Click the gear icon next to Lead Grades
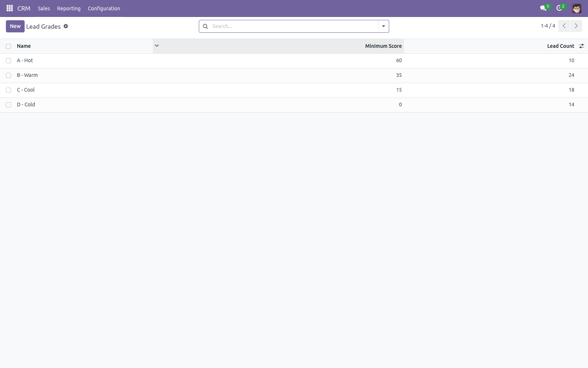 (66, 26)
